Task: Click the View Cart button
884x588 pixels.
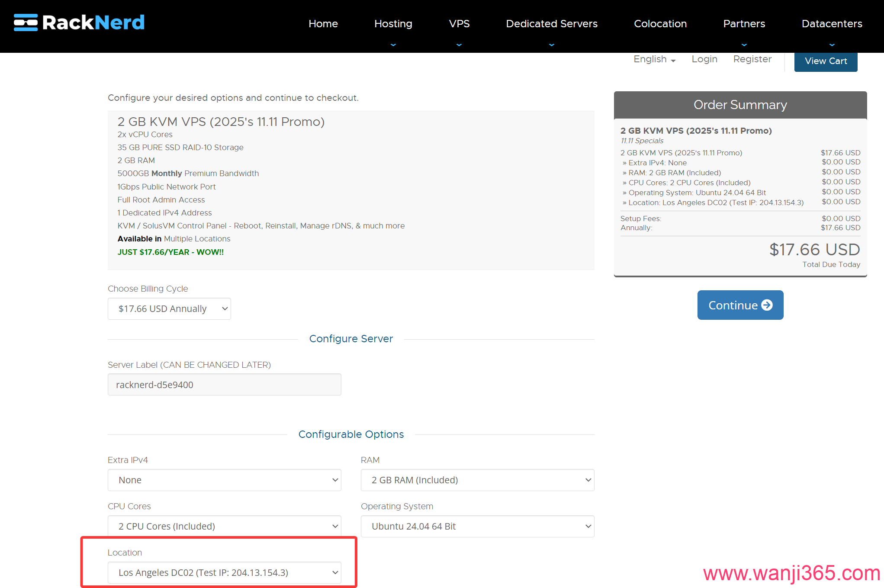Action: tap(826, 61)
